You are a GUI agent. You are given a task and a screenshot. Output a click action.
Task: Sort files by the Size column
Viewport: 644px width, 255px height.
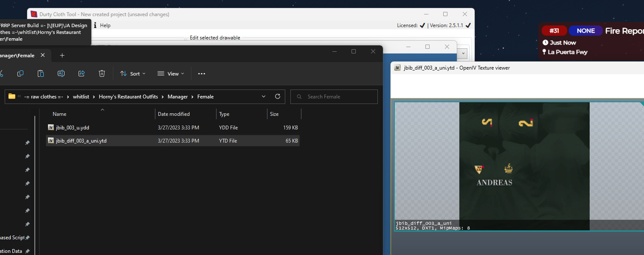coord(274,114)
